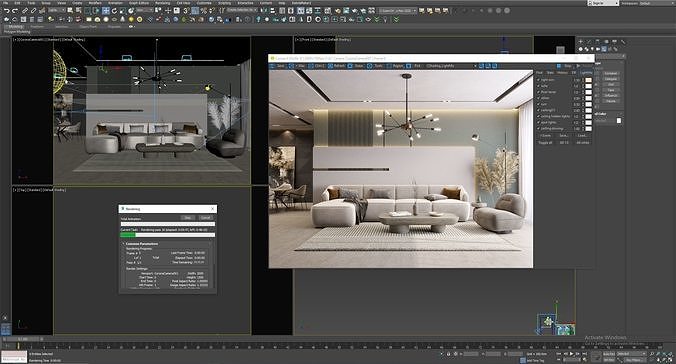676x364 pixels.
Task: Uncheck the "hdri" LightMix layer checkbox
Action: pos(538,86)
